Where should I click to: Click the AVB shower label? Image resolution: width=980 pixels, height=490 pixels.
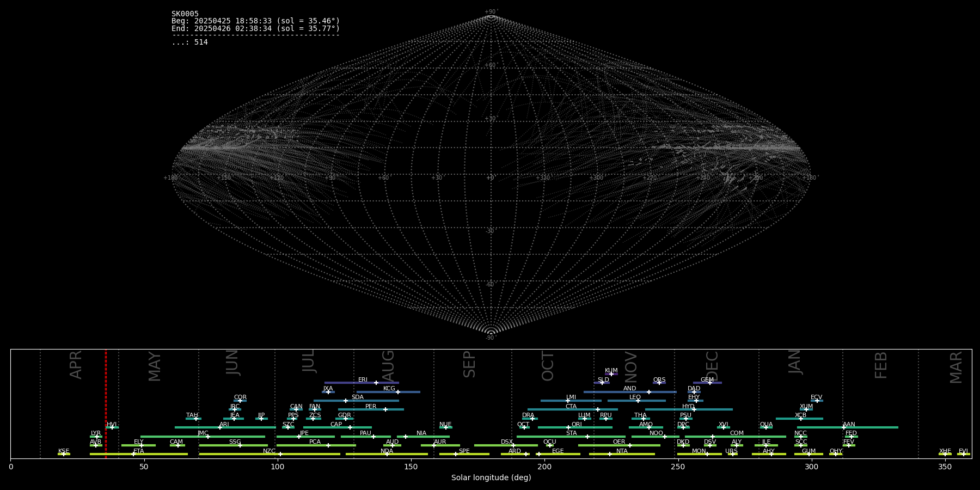[x=96, y=443]
